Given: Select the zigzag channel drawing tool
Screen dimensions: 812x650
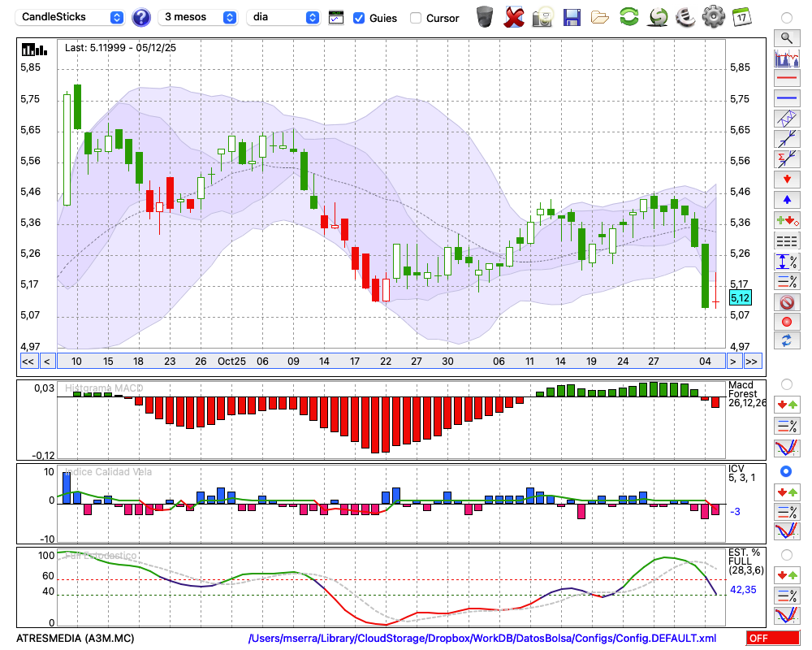Looking at the screenshot, I should (x=787, y=119).
